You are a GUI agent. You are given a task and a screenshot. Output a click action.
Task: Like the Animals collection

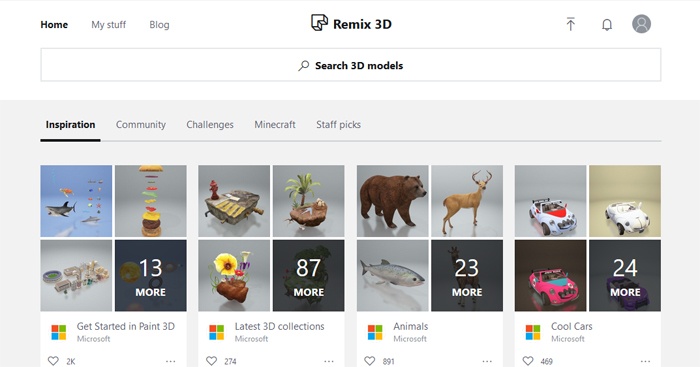pyautogui.click(x=370, y=361)
